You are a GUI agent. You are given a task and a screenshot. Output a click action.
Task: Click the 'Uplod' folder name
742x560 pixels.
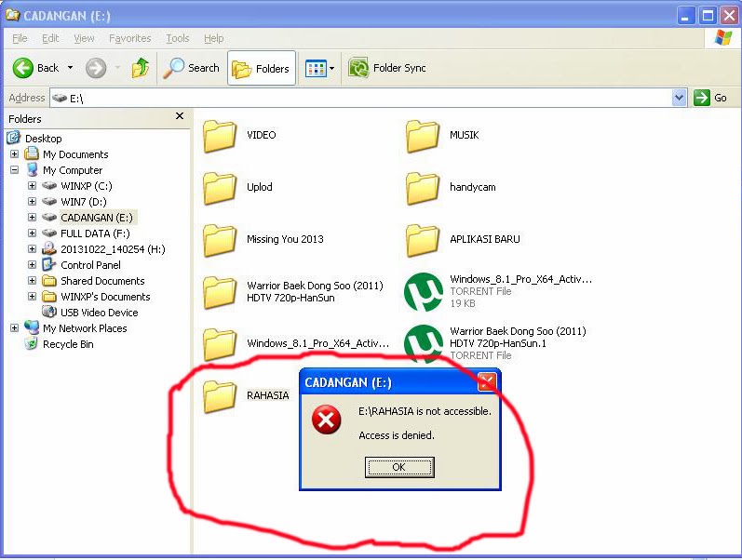click(x=260, y=187)
